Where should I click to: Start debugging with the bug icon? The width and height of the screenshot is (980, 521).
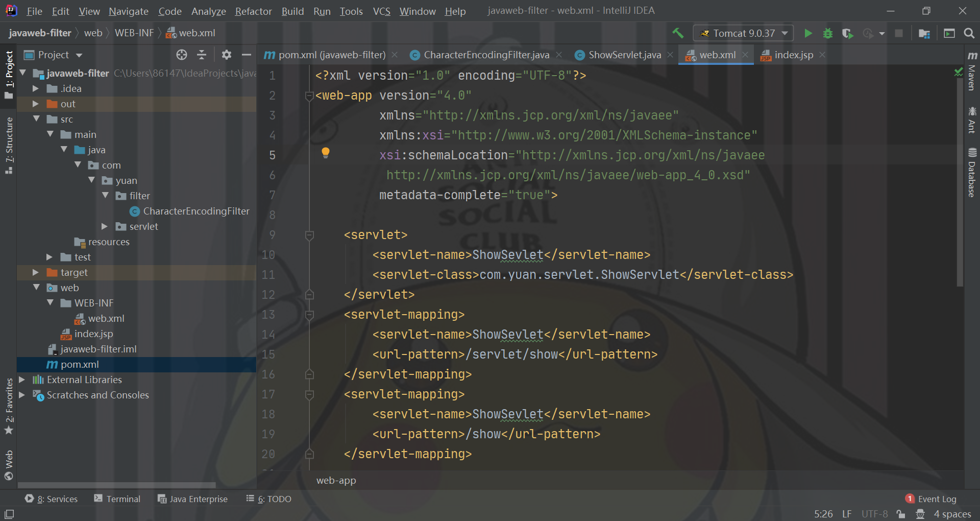[828, 33]
